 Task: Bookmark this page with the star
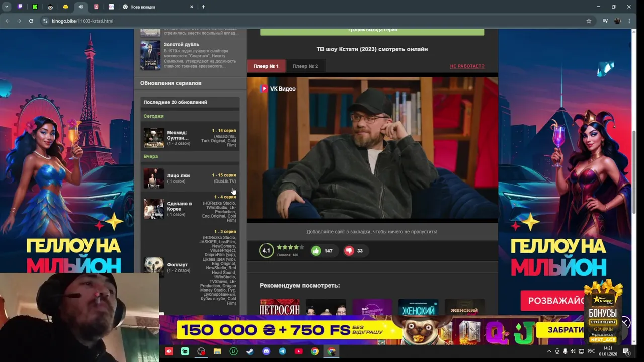tap(589, 21)
